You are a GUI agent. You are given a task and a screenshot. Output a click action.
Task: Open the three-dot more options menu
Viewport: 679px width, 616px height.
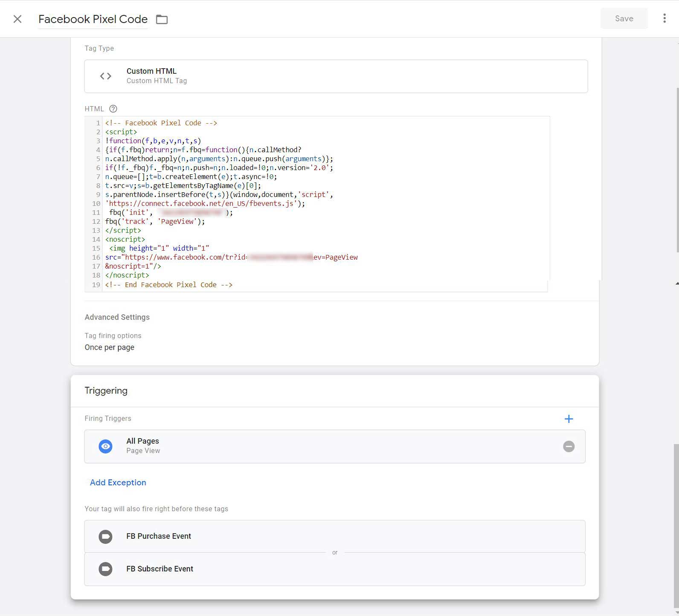[664, 18]
